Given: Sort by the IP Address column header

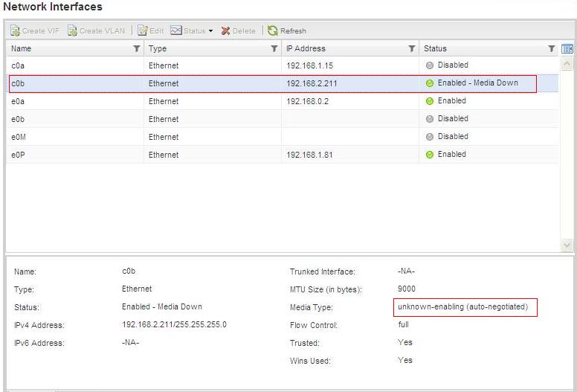Looking at the screenshot, I should [312, 49].
